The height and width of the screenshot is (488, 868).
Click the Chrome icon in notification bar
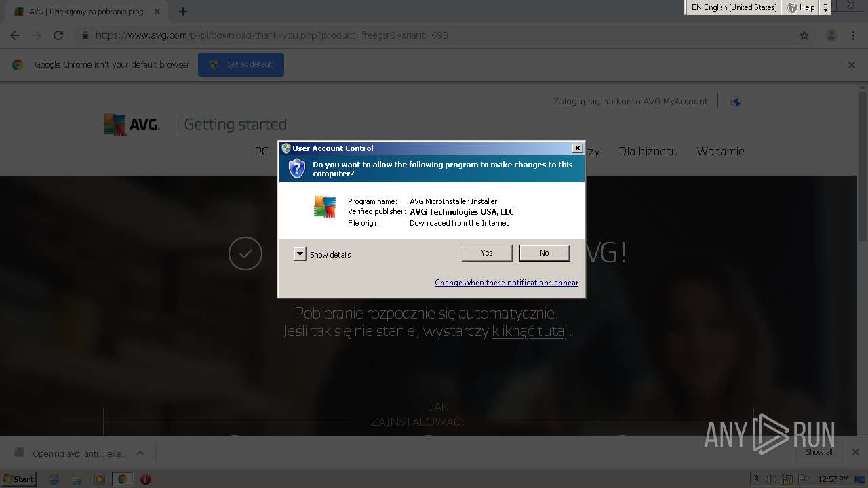(18, 65)
